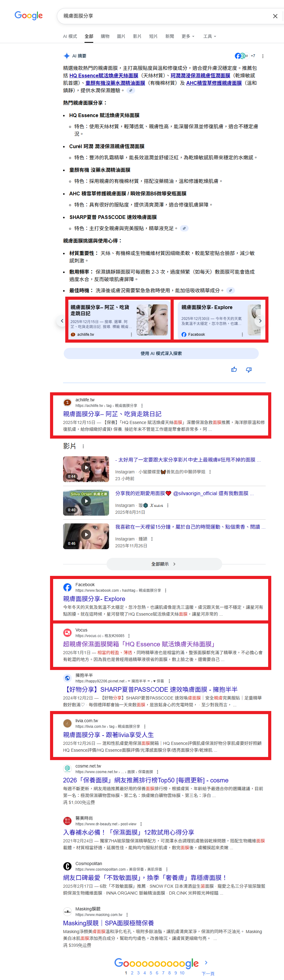This screenshot has height=980, width=284.
Task: Open three-dot menu for achilife.tw result
Action: 142,406
